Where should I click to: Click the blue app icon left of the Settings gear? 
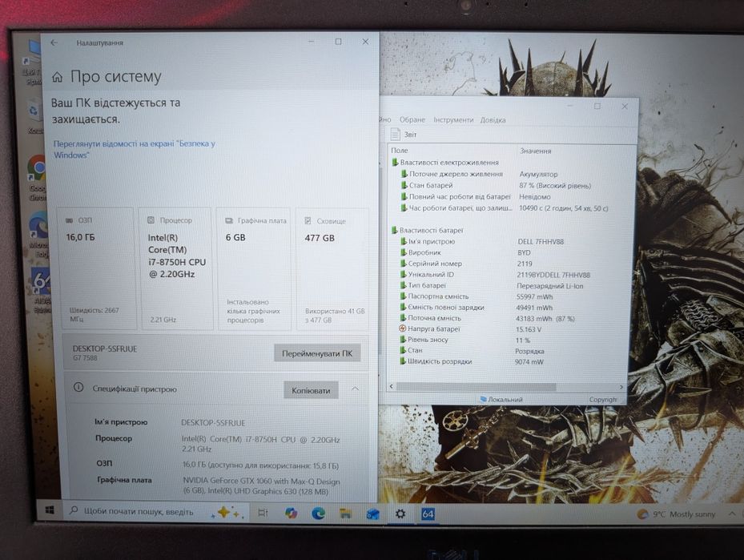tap(373, 514)
